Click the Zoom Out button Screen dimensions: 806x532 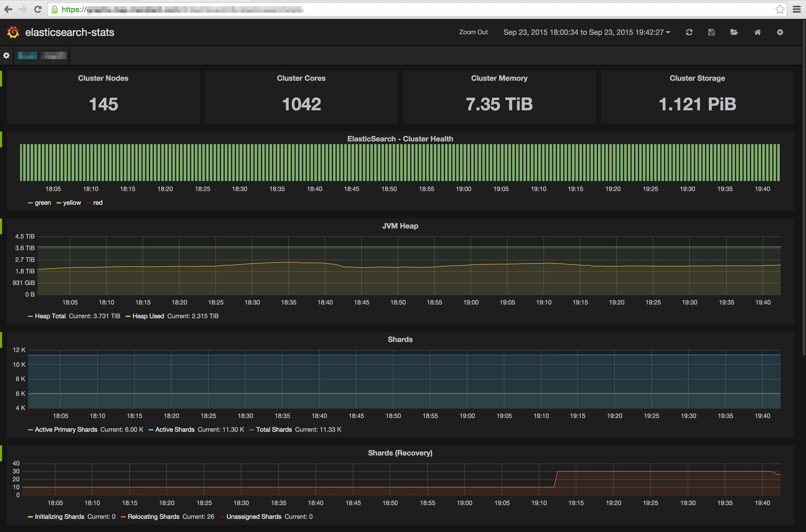(473, 32)
